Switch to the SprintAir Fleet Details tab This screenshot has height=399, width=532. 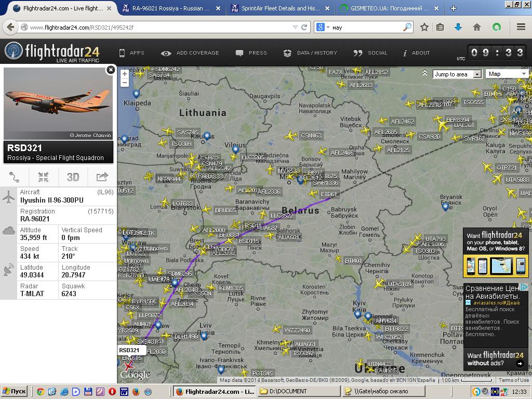tap(278, 8)
